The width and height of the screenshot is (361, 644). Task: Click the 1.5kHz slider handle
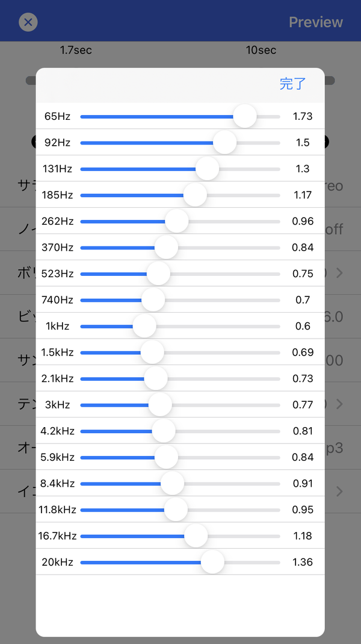(152, 352)
